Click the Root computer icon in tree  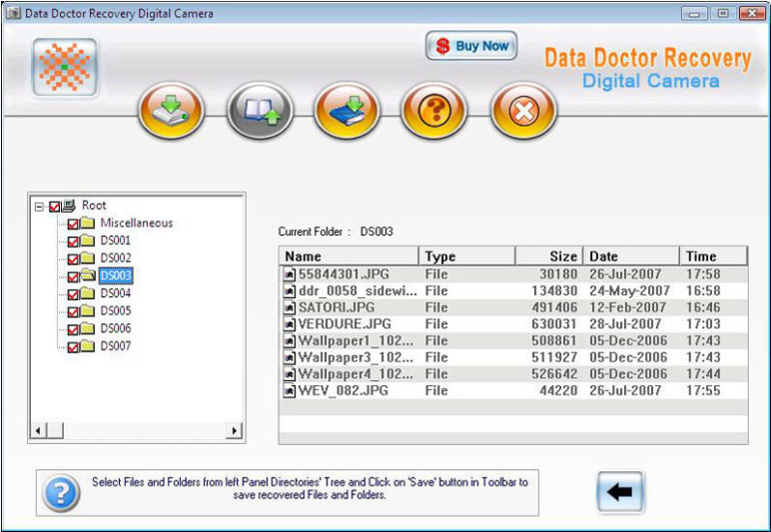[69, 205]
